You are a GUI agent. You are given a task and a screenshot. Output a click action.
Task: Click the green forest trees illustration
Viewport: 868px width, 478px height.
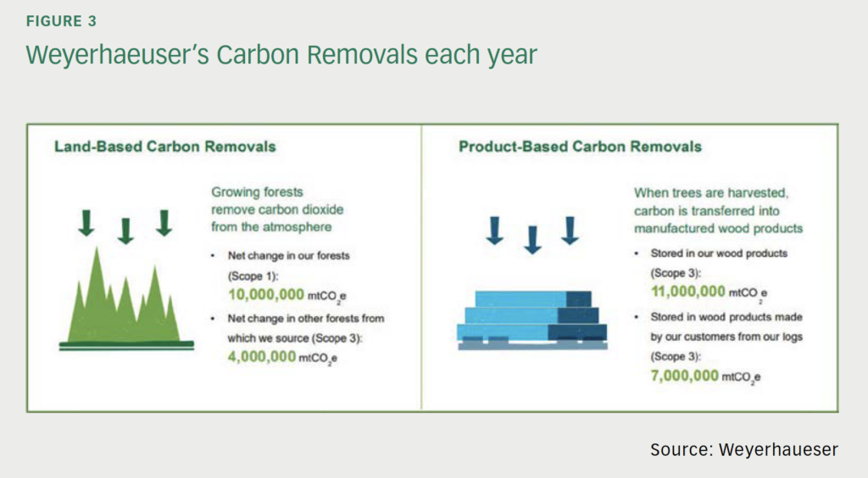(126, 298)
